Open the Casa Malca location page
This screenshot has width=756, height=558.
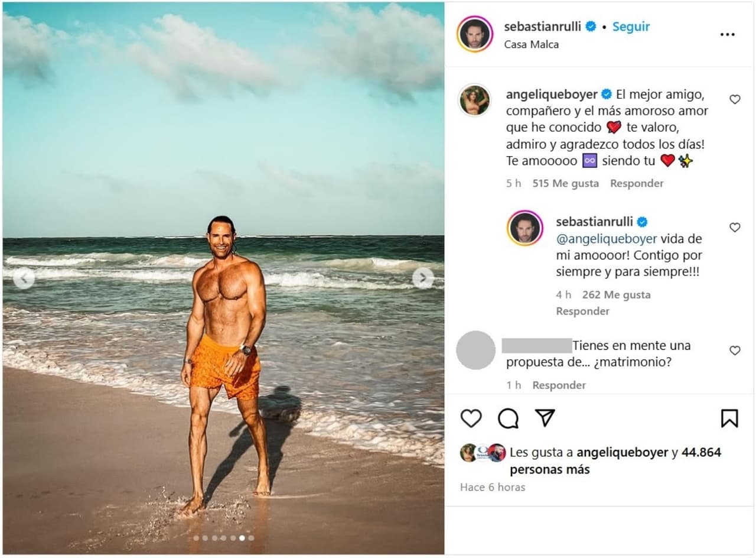[x=531, y=44]
